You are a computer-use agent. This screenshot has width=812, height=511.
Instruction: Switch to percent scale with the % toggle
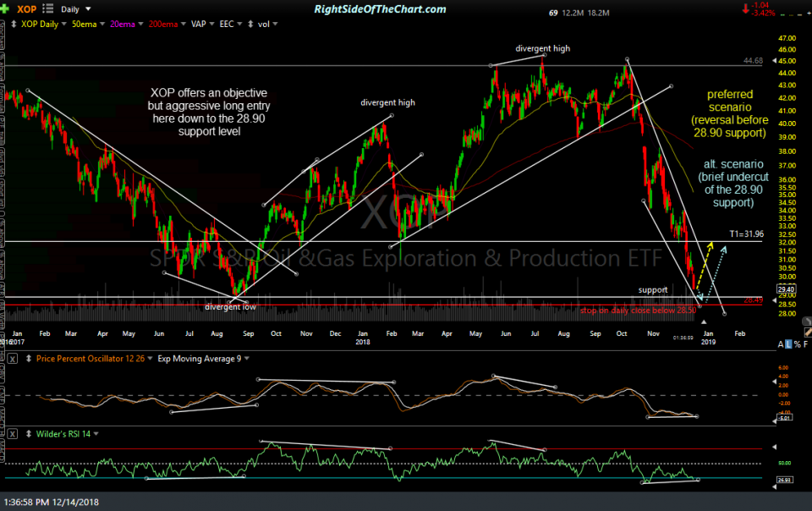(x=797, y=343)
